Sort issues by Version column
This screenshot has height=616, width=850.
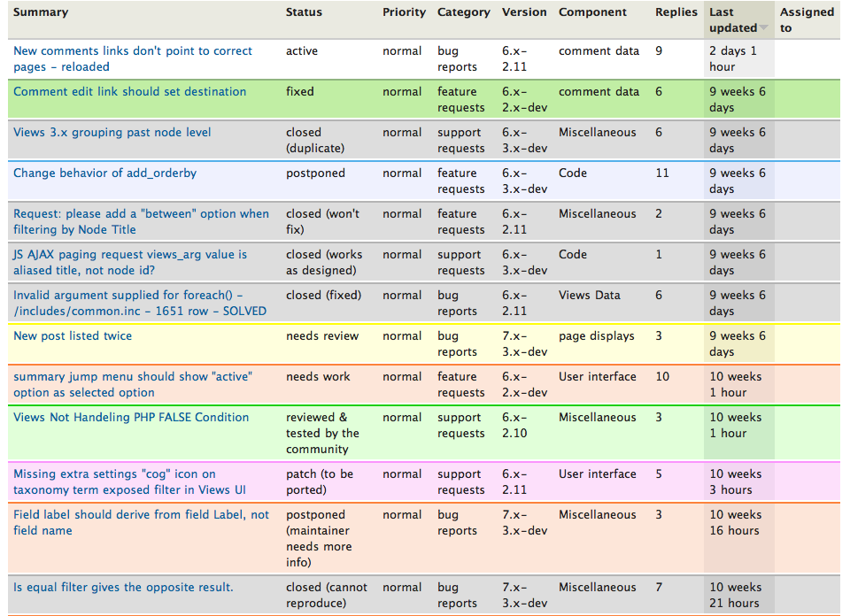[x=524, y=12]
